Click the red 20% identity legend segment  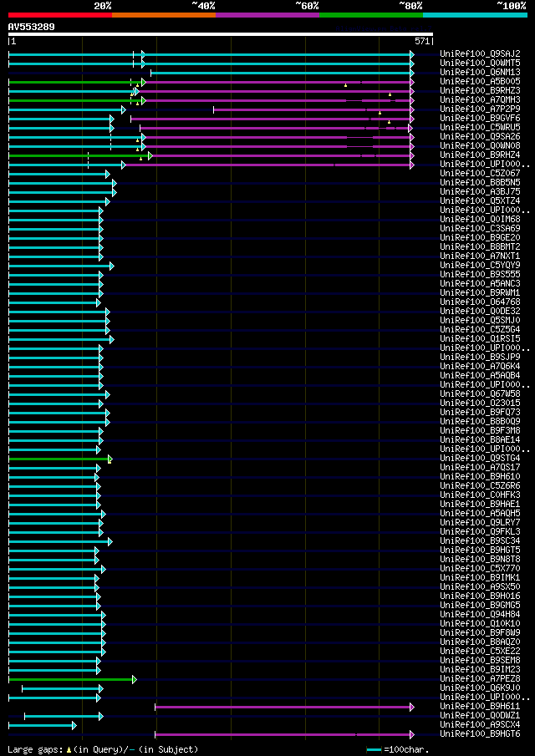[60, 15]
